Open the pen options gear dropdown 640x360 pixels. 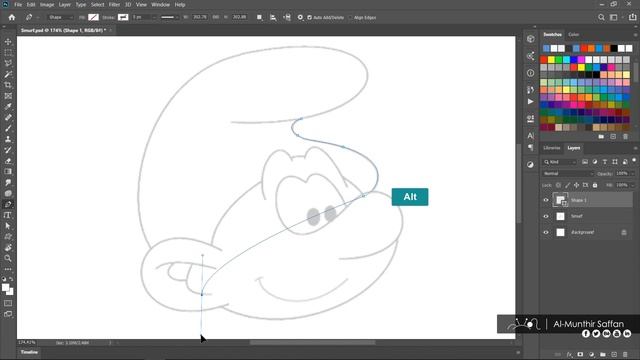(300, 17)
